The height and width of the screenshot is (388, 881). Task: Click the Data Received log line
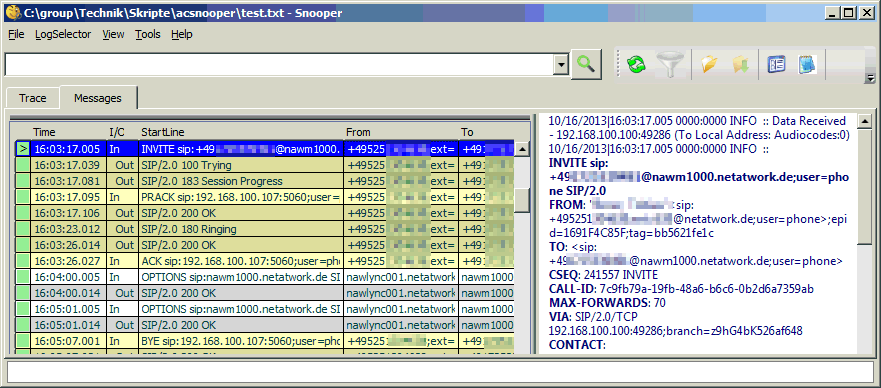click(699, 128)
